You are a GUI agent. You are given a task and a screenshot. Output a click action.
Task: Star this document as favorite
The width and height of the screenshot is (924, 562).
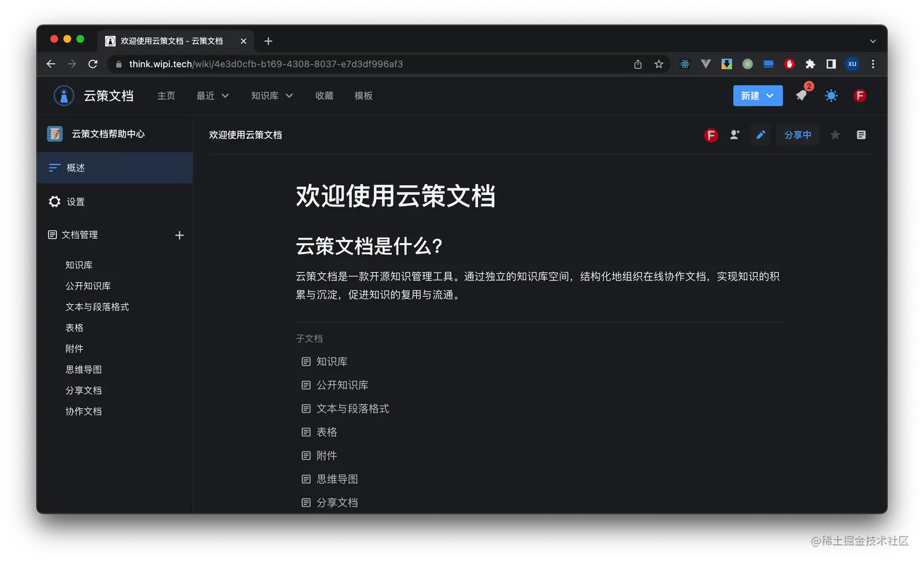click(x=835, y=135)
